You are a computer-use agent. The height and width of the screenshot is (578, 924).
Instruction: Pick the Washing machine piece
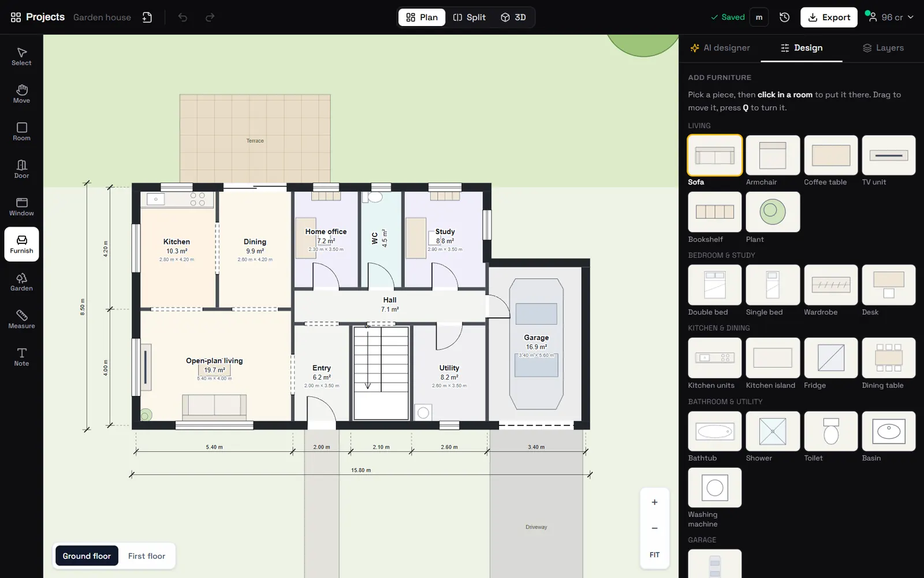click(x=715, y=488)
